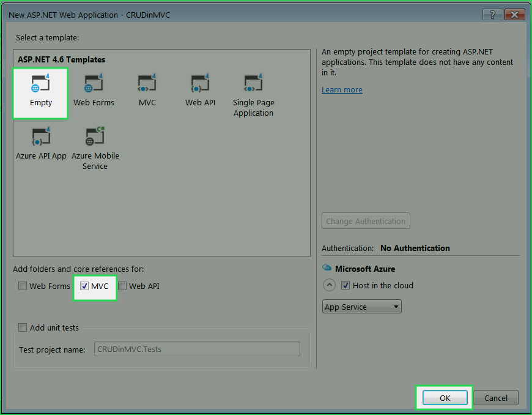Select the Empty template icon
532x415 pixels.
41,83
